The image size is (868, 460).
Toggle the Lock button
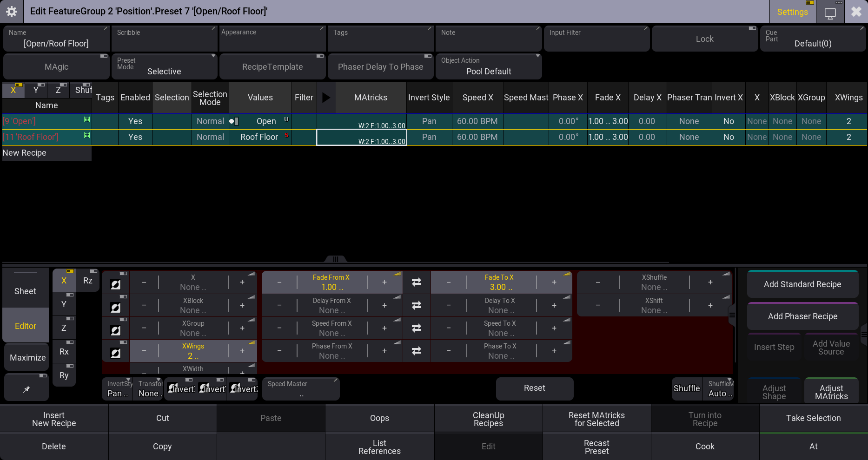point(705,39)
